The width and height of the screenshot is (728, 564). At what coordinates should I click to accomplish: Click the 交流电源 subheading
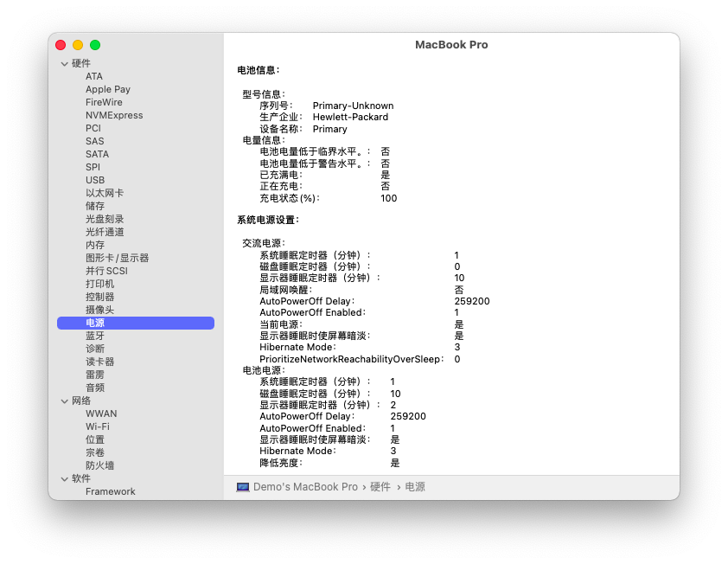(x=264, y=243)
